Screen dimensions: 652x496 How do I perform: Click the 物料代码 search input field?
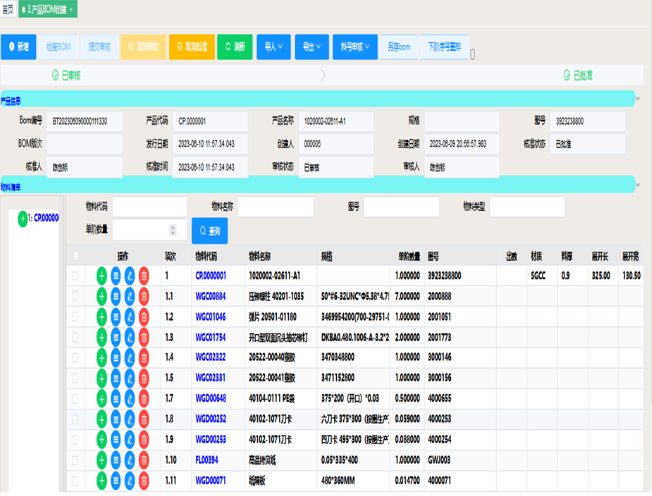(150, 207)
